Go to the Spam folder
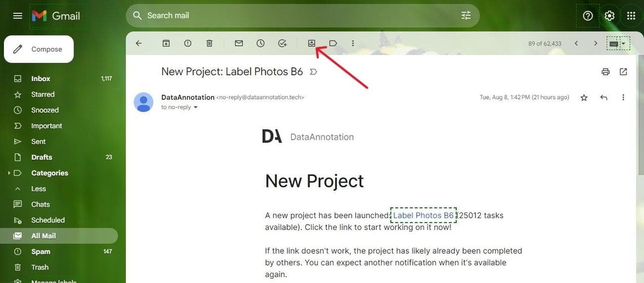The image size is (644, 283). (x=41, y=252)
